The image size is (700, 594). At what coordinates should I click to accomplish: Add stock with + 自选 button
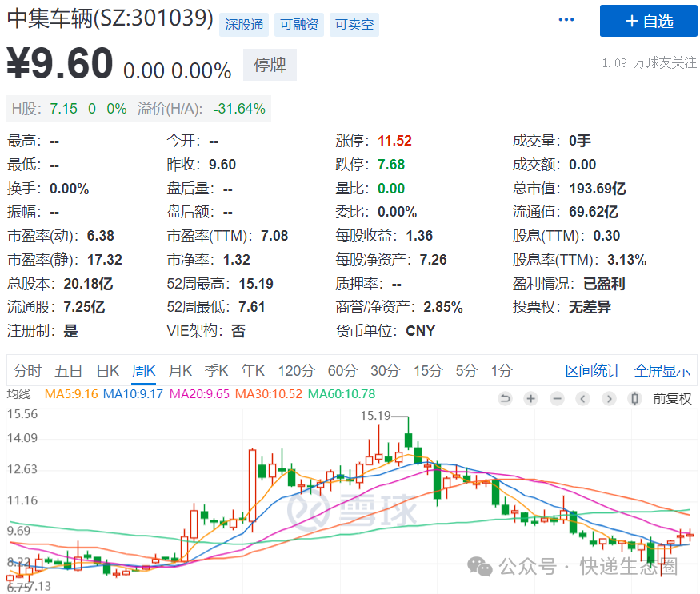pyautogui.click(x=648, y=21)
